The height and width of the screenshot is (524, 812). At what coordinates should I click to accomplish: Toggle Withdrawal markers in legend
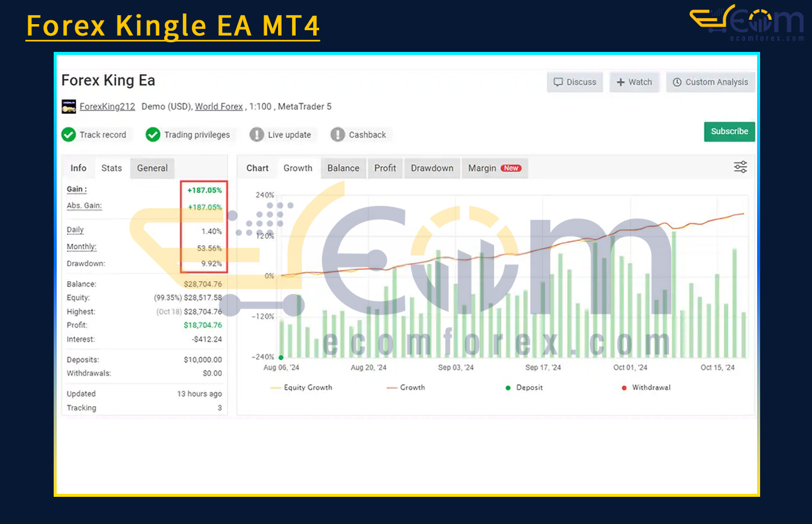(x=646, y=388)
